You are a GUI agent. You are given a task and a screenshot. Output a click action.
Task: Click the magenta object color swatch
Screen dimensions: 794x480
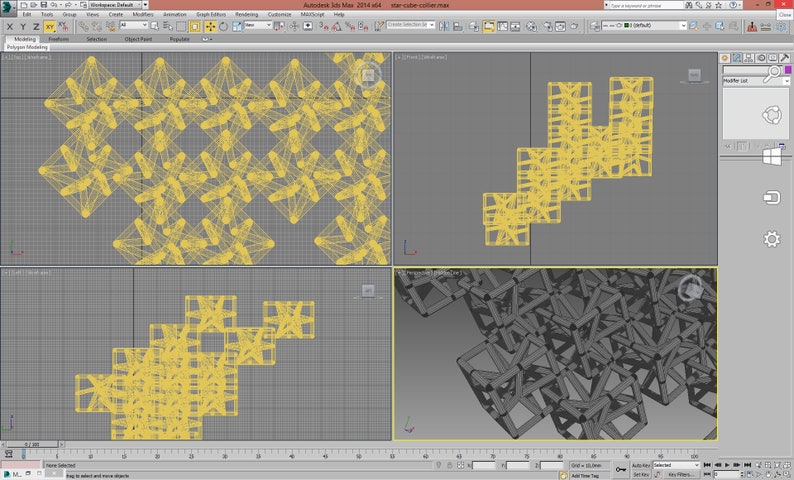pyautogui.click(x=787, y=70)
